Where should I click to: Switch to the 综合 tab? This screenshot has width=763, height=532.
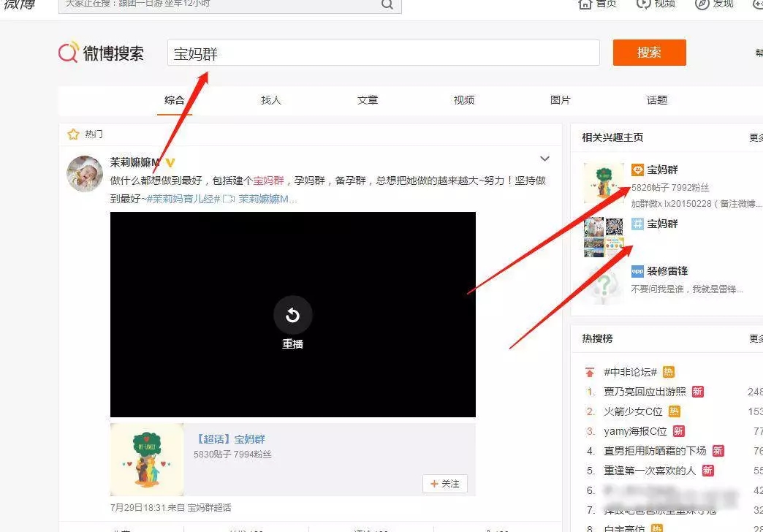[174, 100]
